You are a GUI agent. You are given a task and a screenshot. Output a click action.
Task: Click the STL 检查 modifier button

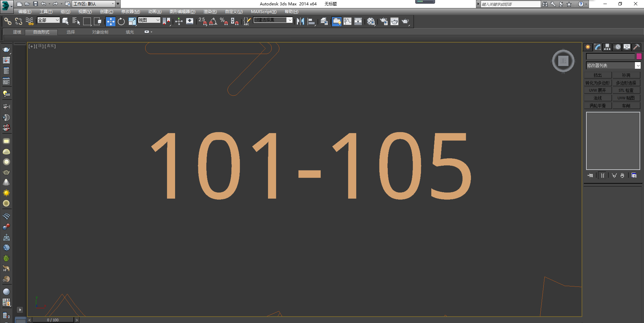626,90
